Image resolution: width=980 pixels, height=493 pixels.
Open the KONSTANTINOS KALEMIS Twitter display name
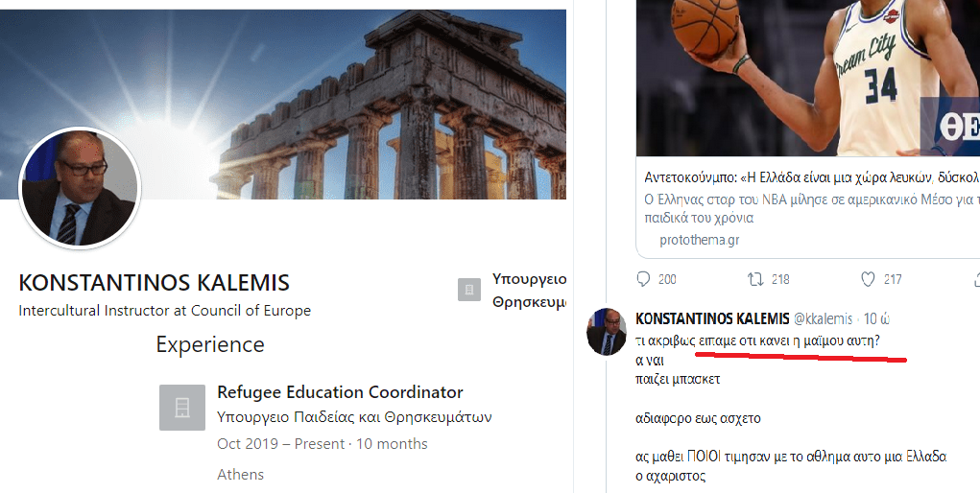click(x=712, y=318)
